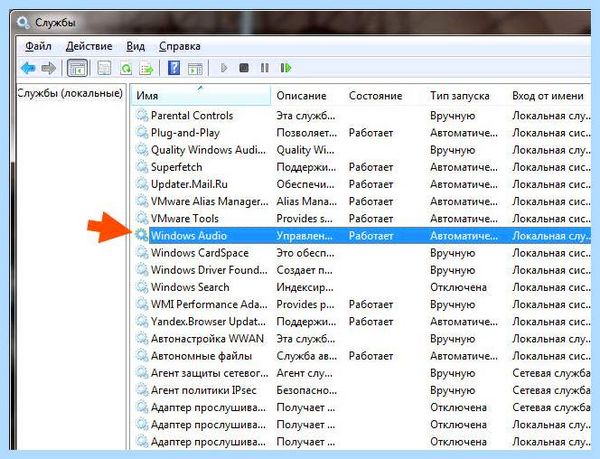Click the gear icon of Plug-and-Play

[x=142, y=132]
